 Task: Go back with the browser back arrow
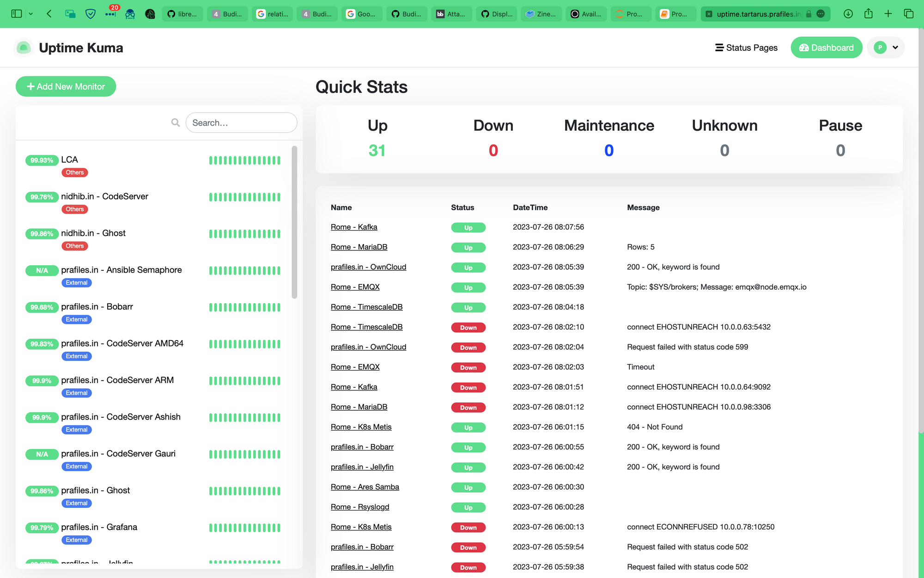(x=49, y=14)
